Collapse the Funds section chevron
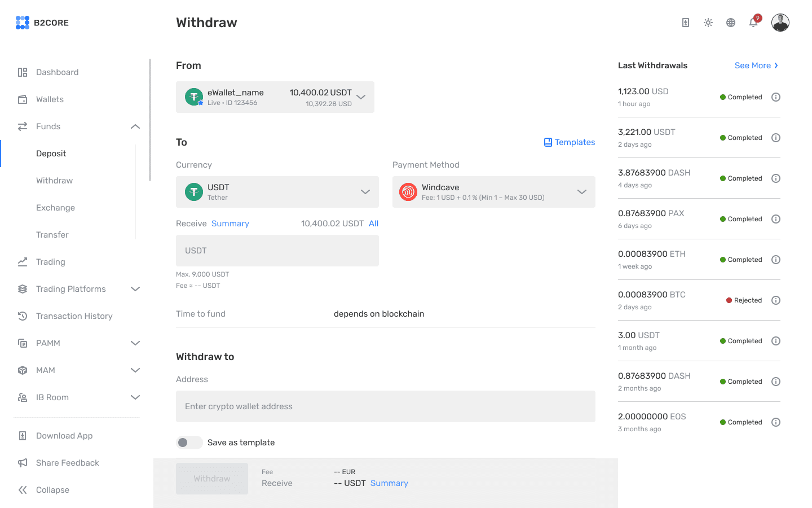Screen dimensions: 812x508 click(135, 126)
